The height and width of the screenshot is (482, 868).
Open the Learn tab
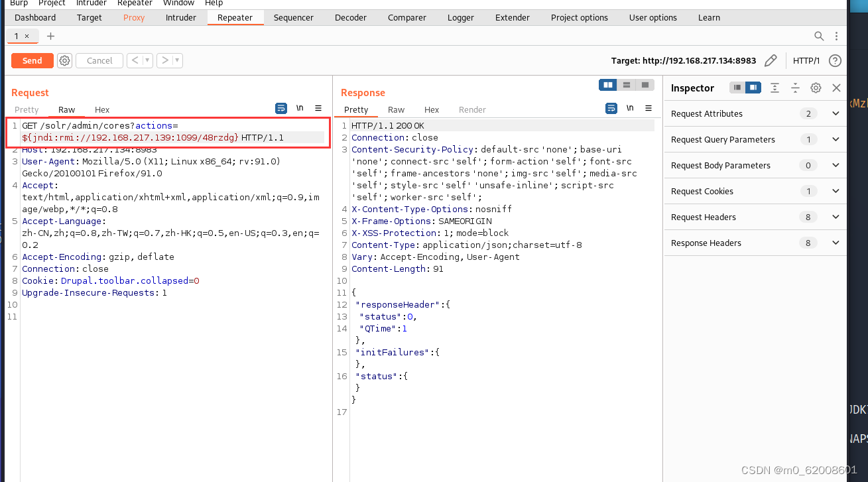(x=709, y=17)
